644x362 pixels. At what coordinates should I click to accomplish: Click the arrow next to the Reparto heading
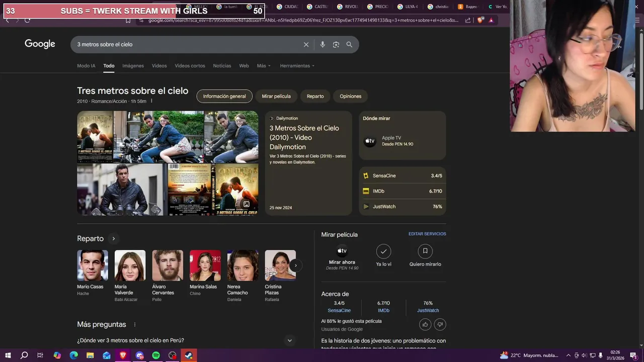(114, 239)
